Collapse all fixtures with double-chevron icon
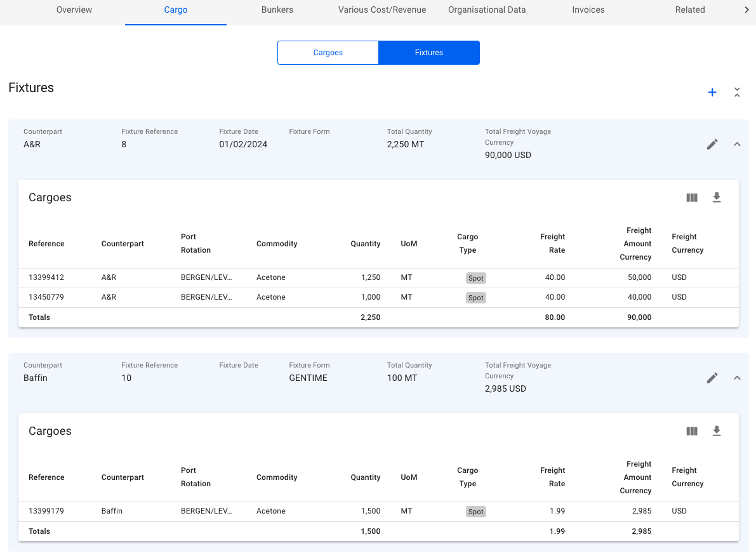This screenshot has width=756, height=558. coord(737,93)
